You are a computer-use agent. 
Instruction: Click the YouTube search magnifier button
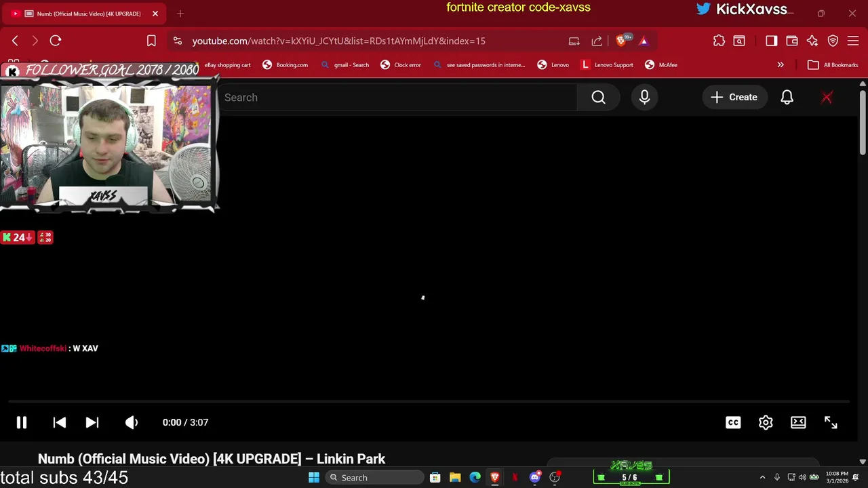tap(598, 97)
